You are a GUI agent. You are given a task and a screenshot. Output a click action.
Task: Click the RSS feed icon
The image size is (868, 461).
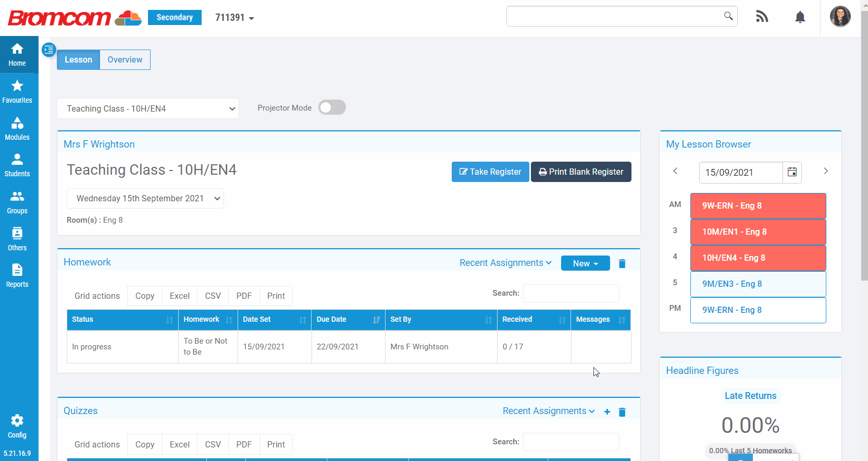tap(762, 17)
